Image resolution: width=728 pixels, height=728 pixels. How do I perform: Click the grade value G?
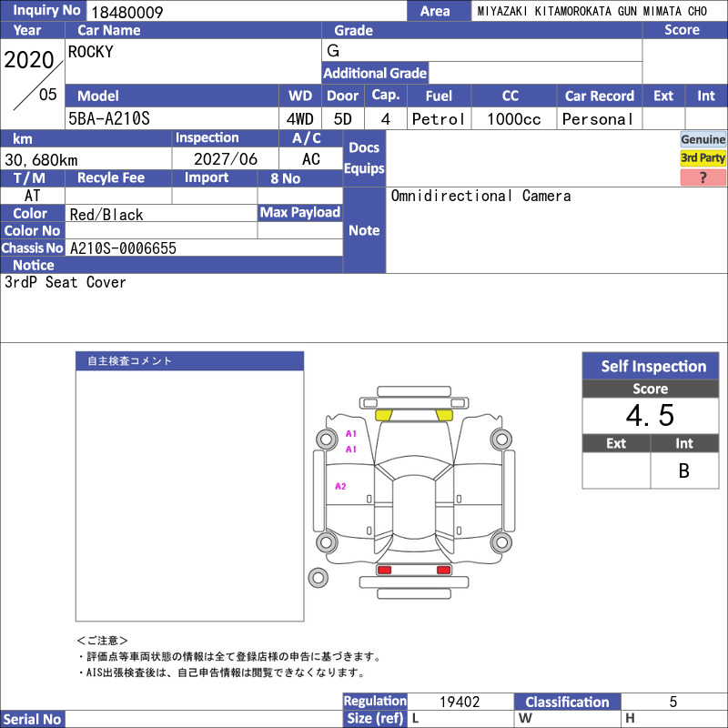pyautogui.click(x=333, y=50)
